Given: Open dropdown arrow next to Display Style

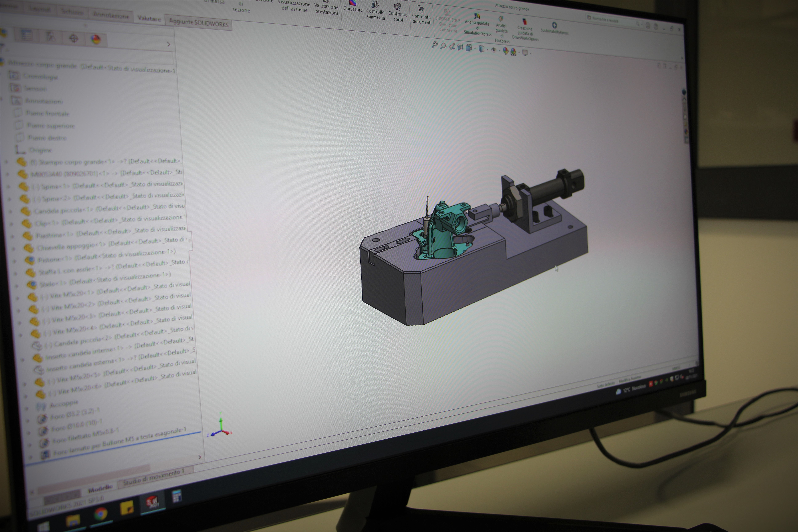Looking at the screenshot, I should pyautogui.click(x=487, y=50).
